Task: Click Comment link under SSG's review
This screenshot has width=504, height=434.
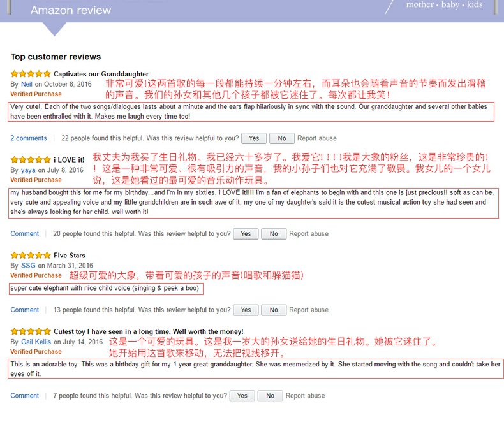Action: tap(24, 310)
